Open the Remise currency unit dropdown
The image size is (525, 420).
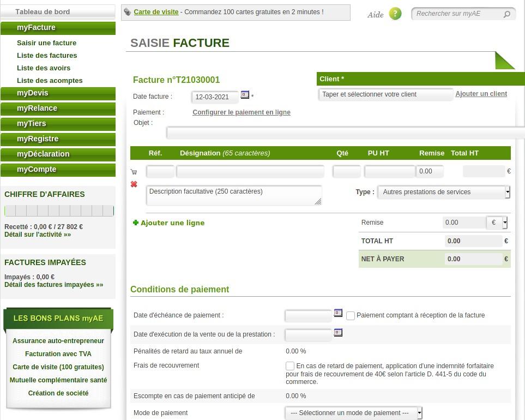point(497,223)
